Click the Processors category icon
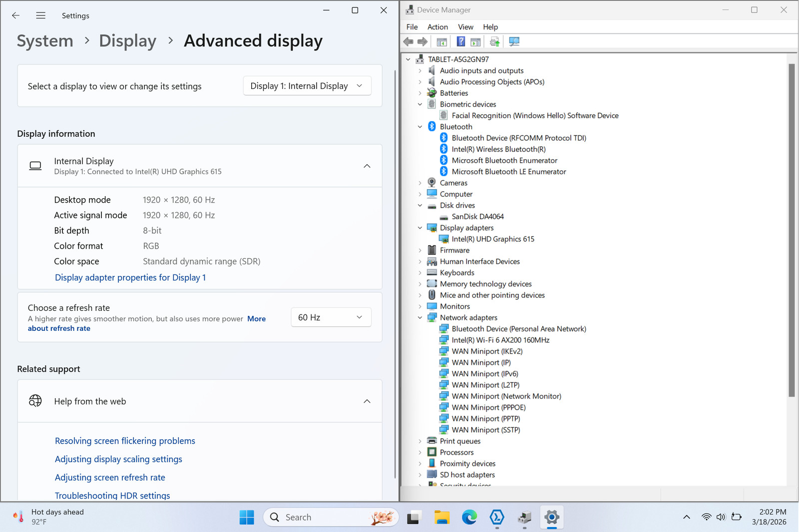799x532 pixels. coord(432,452)
